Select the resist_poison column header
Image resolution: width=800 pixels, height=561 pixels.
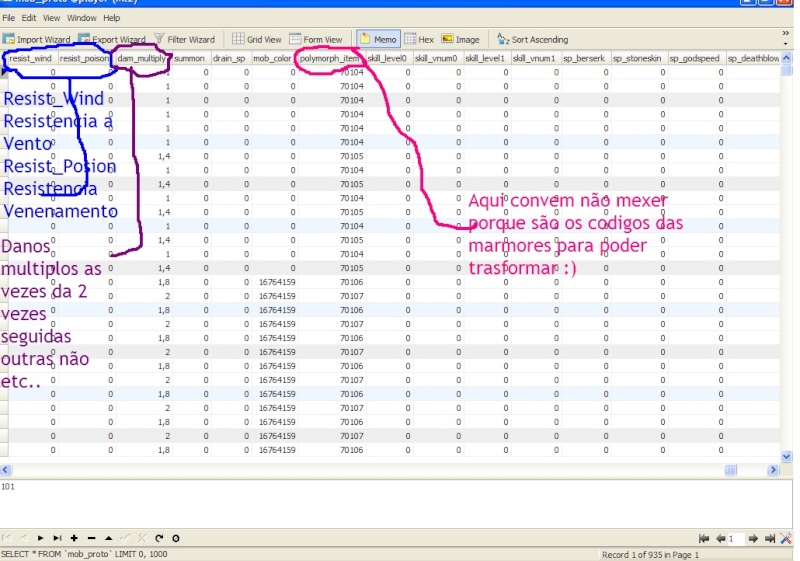pyautogui.click(x=85, y=59)
